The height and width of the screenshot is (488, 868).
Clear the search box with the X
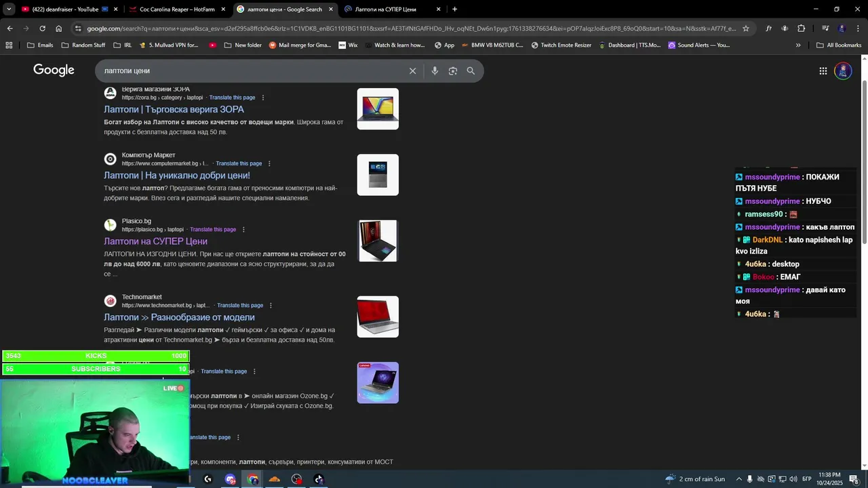point(412,70)
